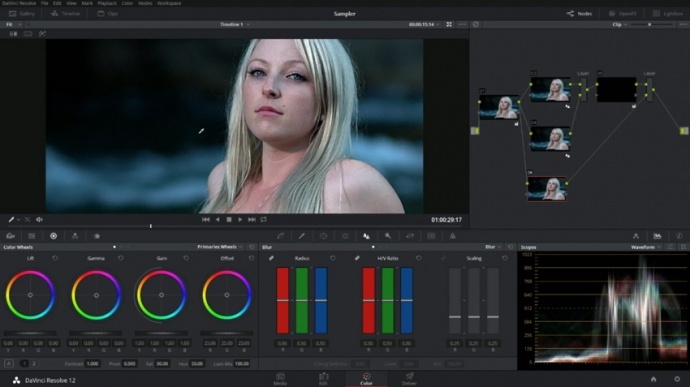The width and height of the screenshot is (690, 387).
Task: Toggle Gallery panel
Action: point(22,14)
